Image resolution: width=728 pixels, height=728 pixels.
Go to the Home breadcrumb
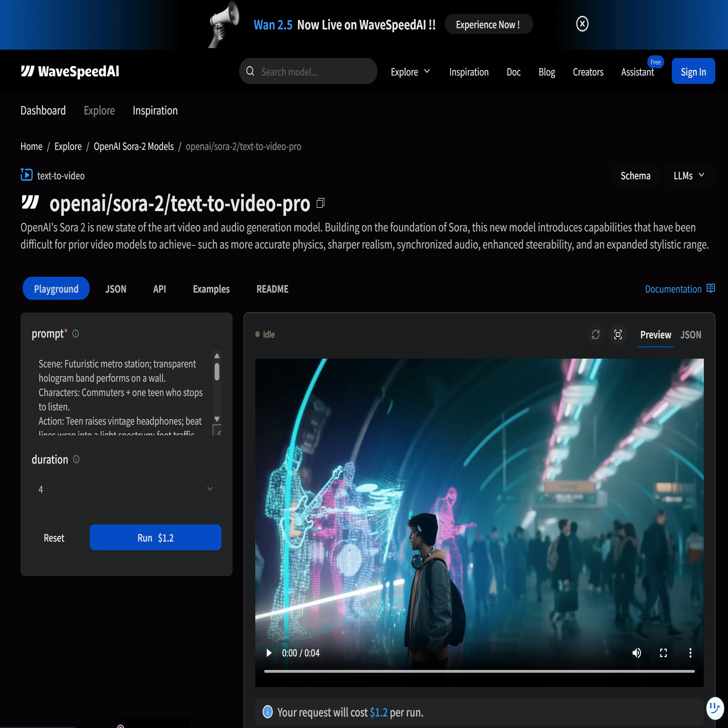31,146
